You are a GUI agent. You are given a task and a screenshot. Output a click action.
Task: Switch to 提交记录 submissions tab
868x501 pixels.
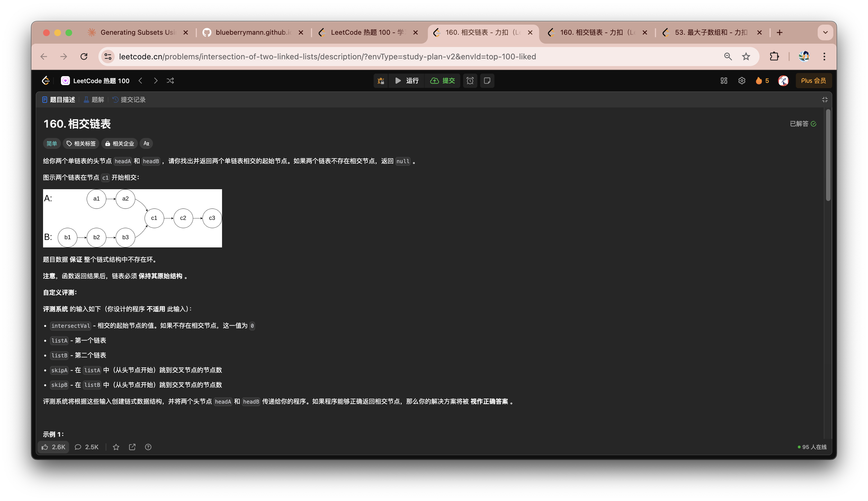[x=129, y=100]
